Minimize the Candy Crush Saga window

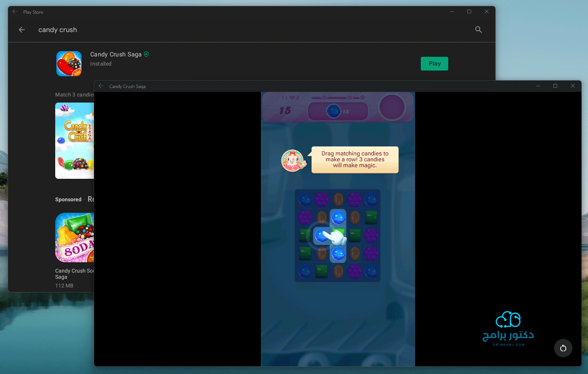(x=538, y=86)
